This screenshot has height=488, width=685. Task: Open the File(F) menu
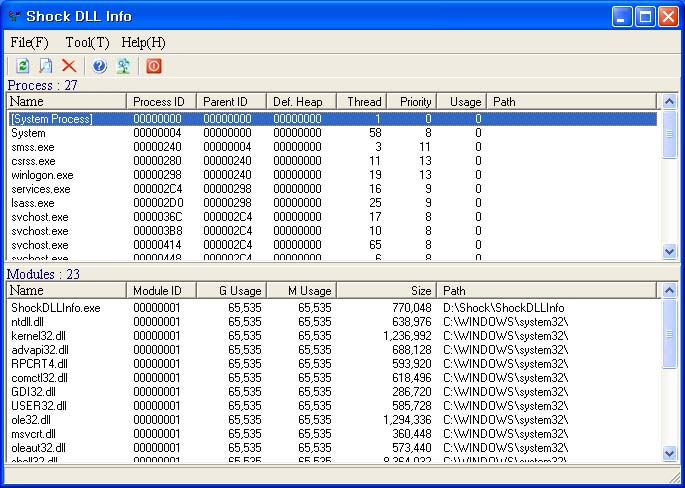pos(30,42)
